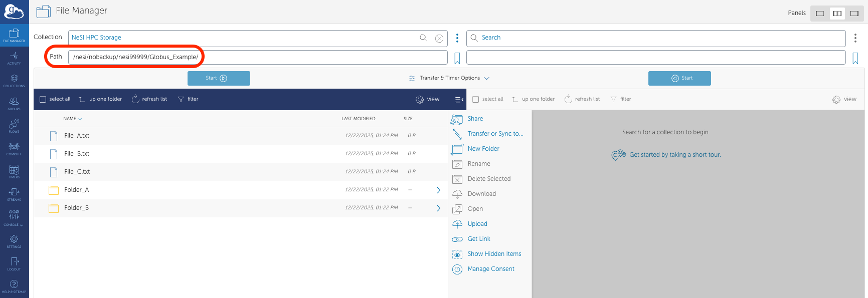Switch to single panel layout
The image size is (868, 298).
(x=820, y=14)
